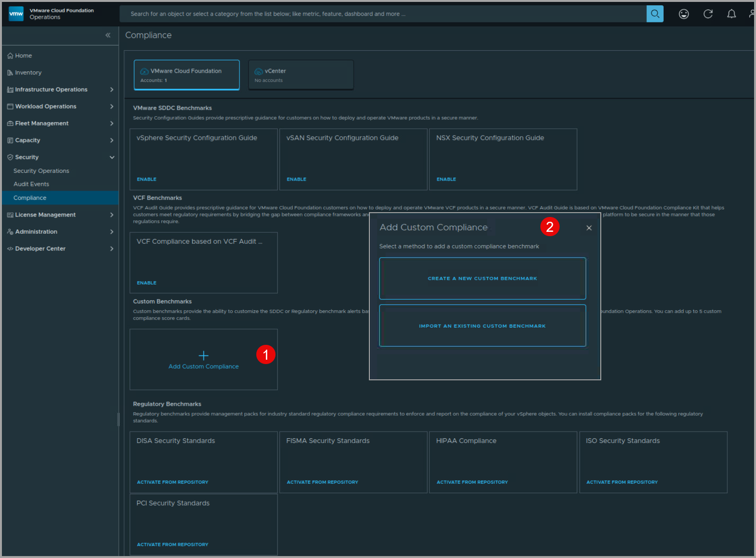This screenshot has width=756, height=558.
Task: Activate PCI Security Standards from repository
Action: (172, 545)
